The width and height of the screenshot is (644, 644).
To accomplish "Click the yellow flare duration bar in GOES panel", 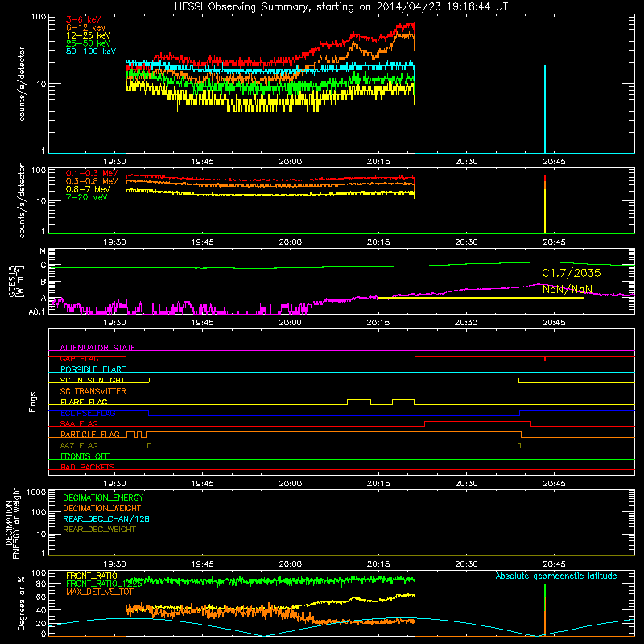I will (x=481, y=298).
